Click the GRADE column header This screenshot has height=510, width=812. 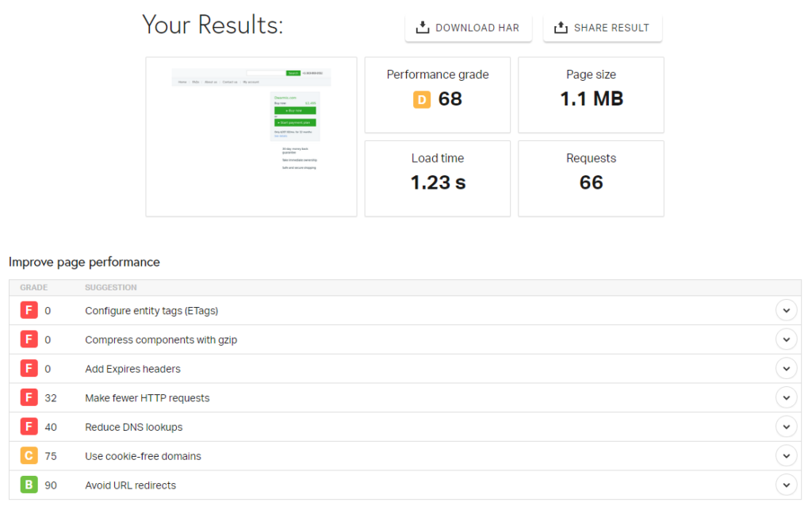click(33, 287)
